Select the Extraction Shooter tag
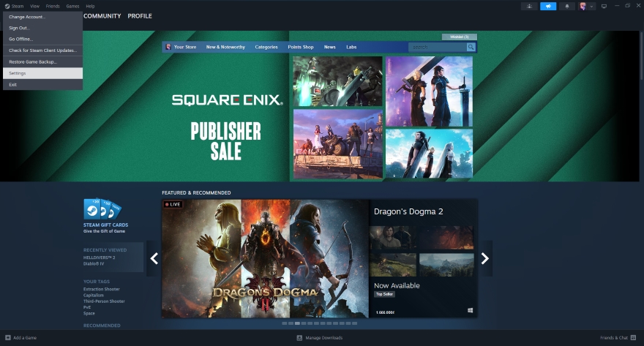The image size is (644, 346). [x=102, y=290]
